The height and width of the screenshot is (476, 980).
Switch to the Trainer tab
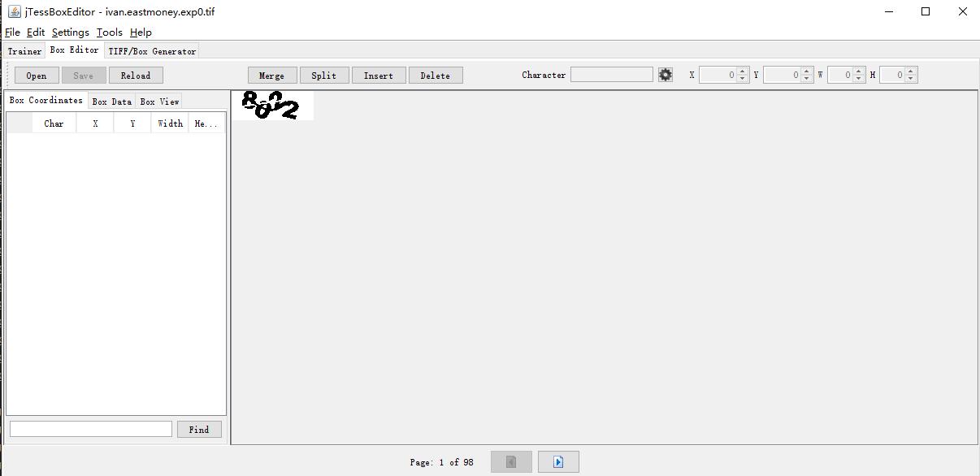(24, 51)
